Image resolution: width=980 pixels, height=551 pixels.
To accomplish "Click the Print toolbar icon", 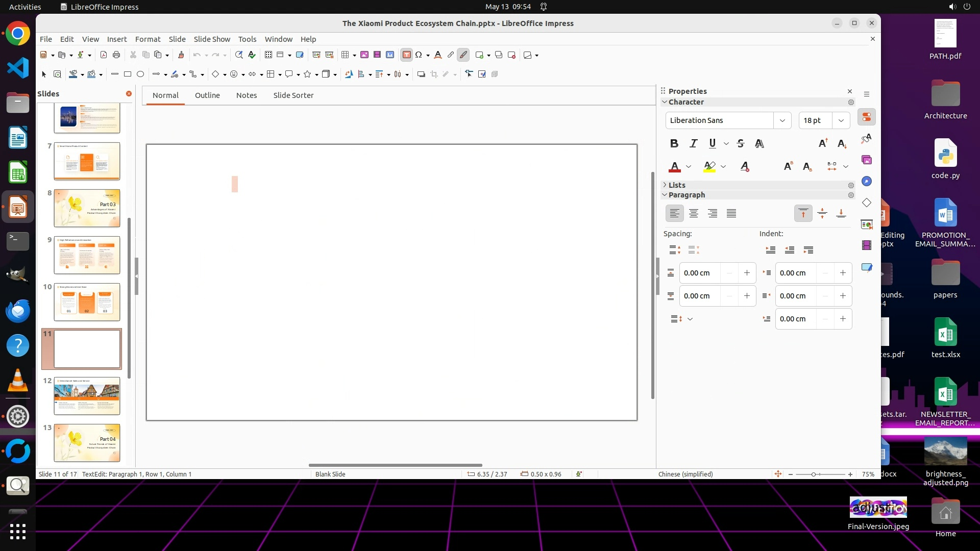I will 116,55.
